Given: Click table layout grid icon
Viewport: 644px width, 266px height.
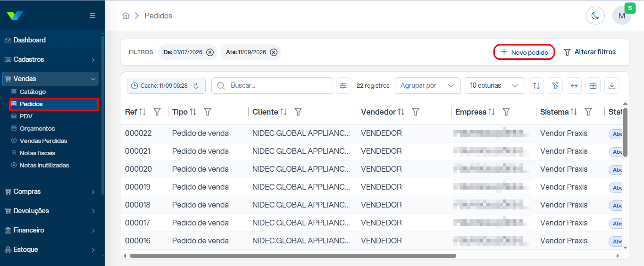Looking at the screenshot, I should point(593,86).
